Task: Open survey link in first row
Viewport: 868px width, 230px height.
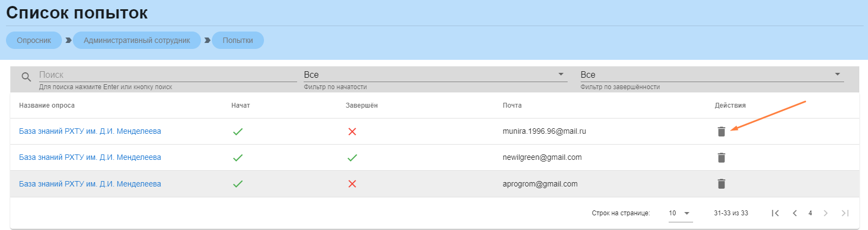Action: (x=90, y=131)
